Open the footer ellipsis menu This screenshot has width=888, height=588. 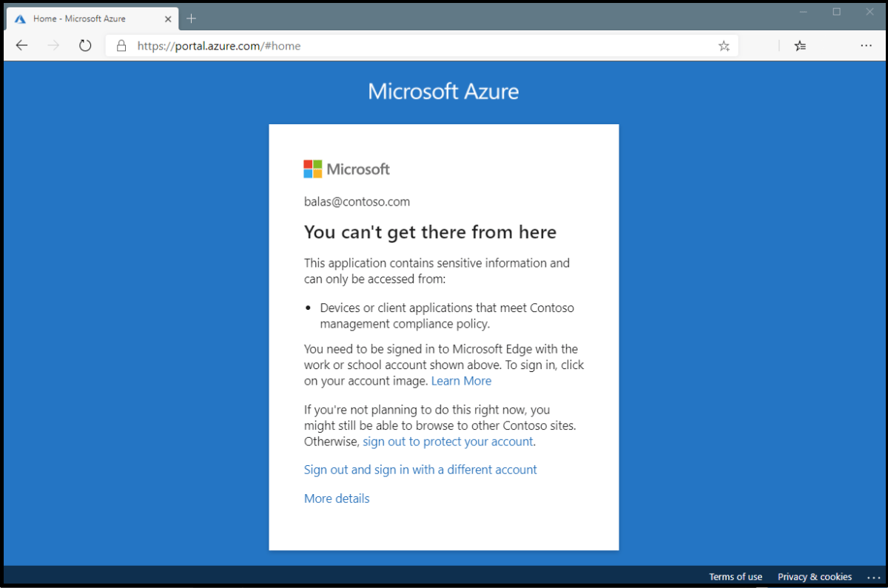[874, 577]
